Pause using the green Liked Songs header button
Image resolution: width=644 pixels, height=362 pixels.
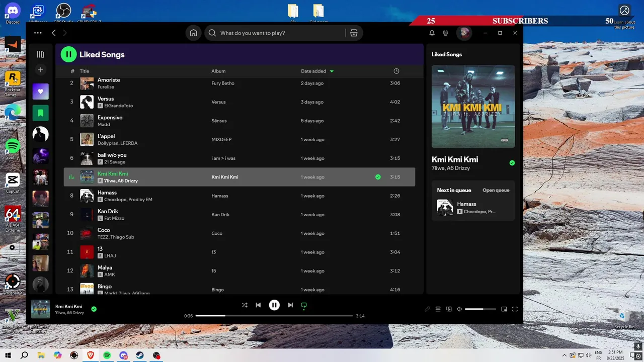(x=69, y=54)
